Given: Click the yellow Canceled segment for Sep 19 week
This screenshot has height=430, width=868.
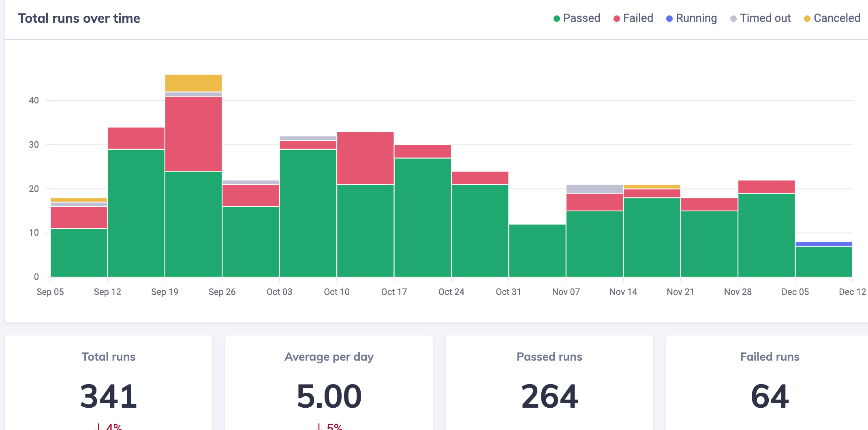Looking at the screenshot, I should coord(193,83).
